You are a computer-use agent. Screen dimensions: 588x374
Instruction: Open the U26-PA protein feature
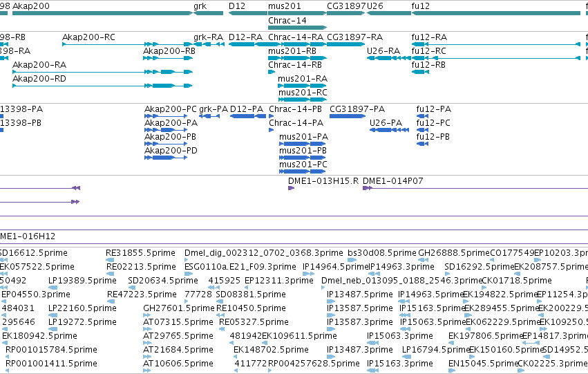click(389, 130)
